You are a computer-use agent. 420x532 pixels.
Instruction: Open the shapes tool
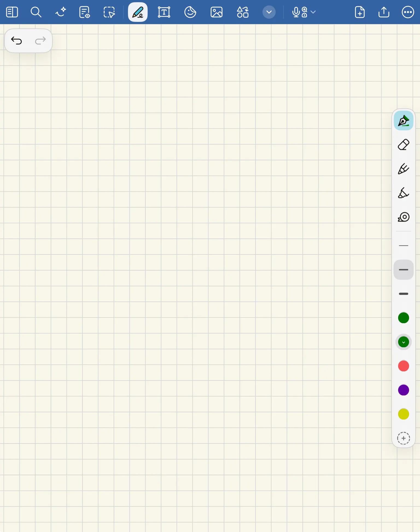pos(243,12)
